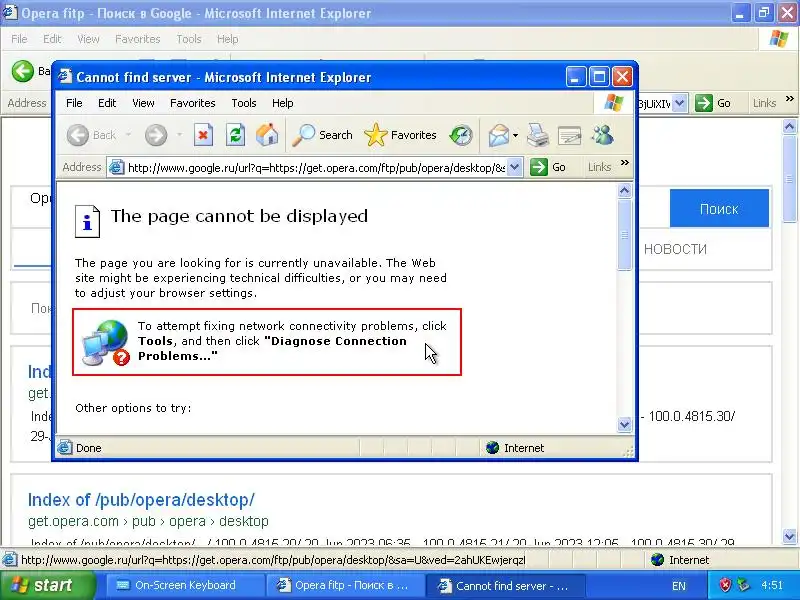Open File menu in Opera fitp window

point(19,39)
